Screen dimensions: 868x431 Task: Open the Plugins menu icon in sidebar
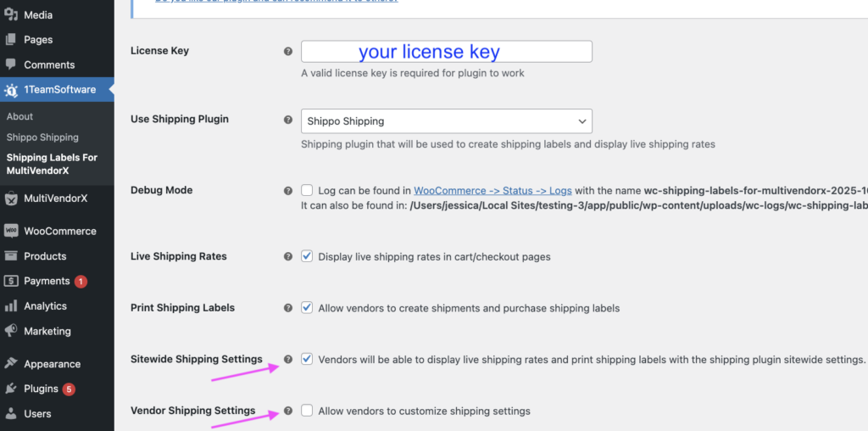click(11, 389)
